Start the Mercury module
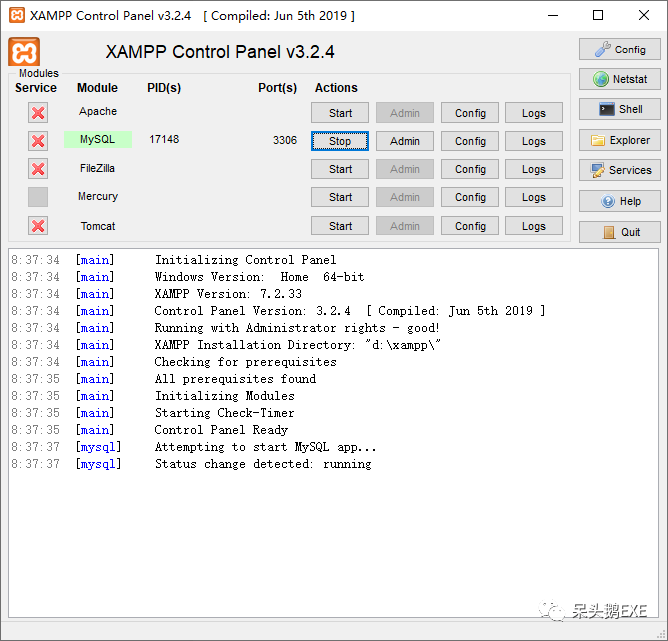The width and height of the screenshot is (668, 641). click(340, 197)
